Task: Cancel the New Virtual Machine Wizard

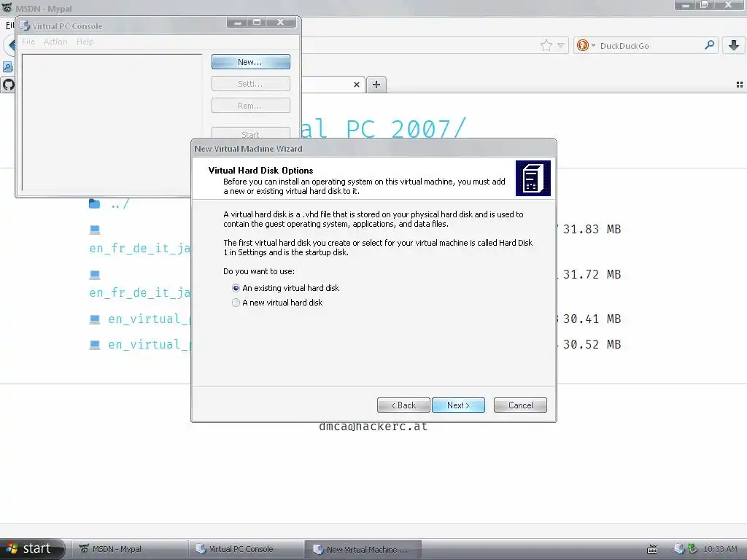Action: (x=520, y=405)
